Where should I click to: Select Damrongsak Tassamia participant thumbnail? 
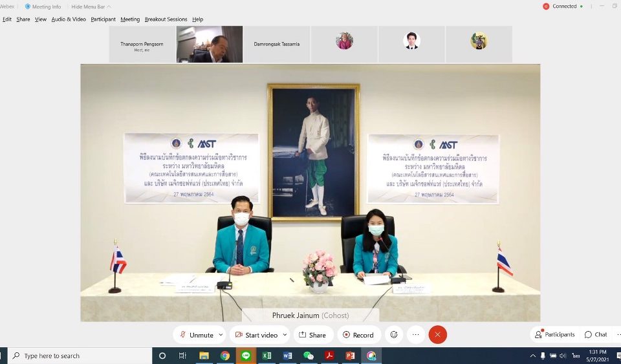(277, 44)
